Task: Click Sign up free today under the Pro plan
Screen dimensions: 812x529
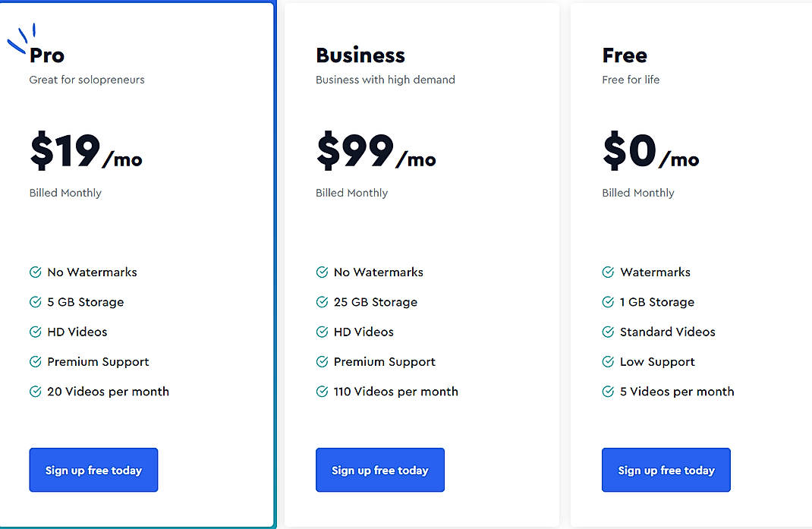Action: (x=93, y=470)
